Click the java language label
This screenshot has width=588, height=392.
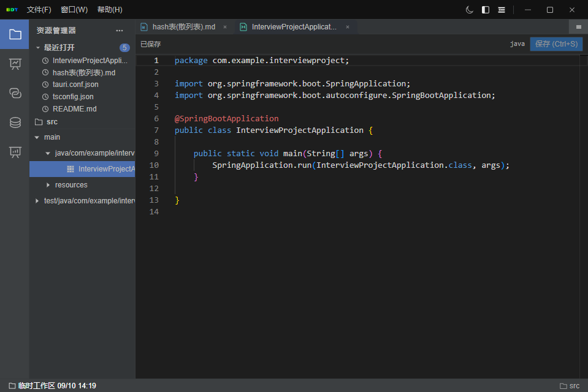[x=517, y=44]
